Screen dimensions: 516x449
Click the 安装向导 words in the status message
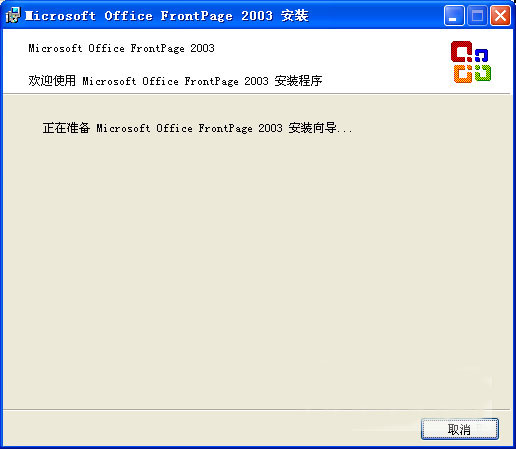313,128
